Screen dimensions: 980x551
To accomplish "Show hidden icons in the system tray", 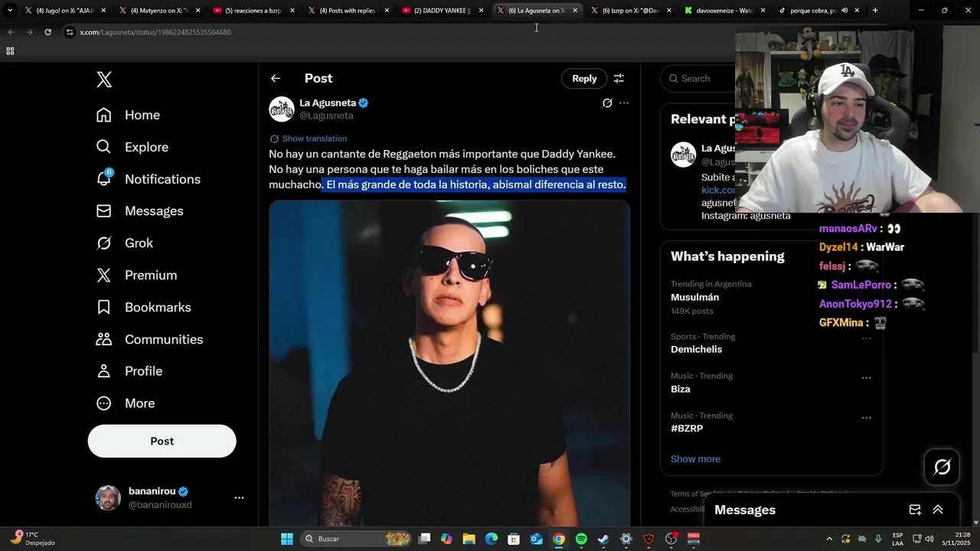I will [x=829, y=539].
